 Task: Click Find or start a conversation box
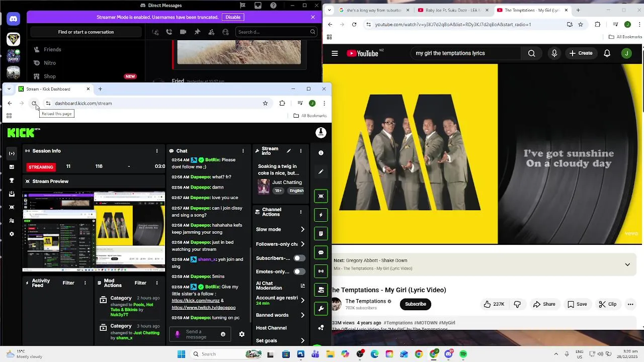click(x=86, y=32)
